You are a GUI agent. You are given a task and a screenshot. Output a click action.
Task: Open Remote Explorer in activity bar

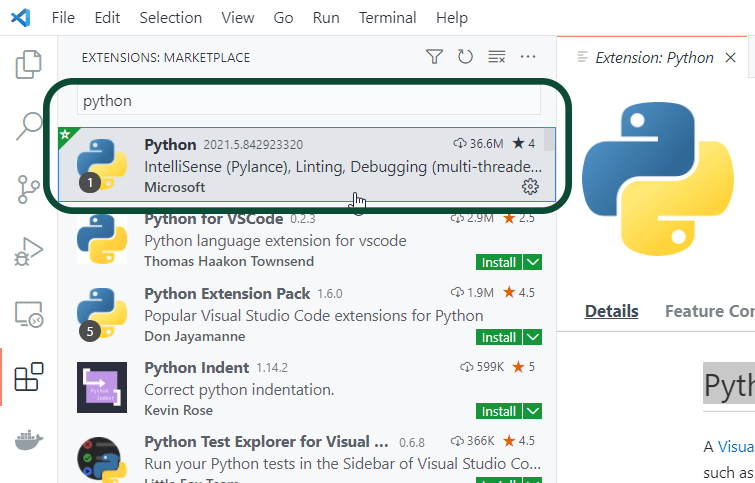click(x=28, y=314)
